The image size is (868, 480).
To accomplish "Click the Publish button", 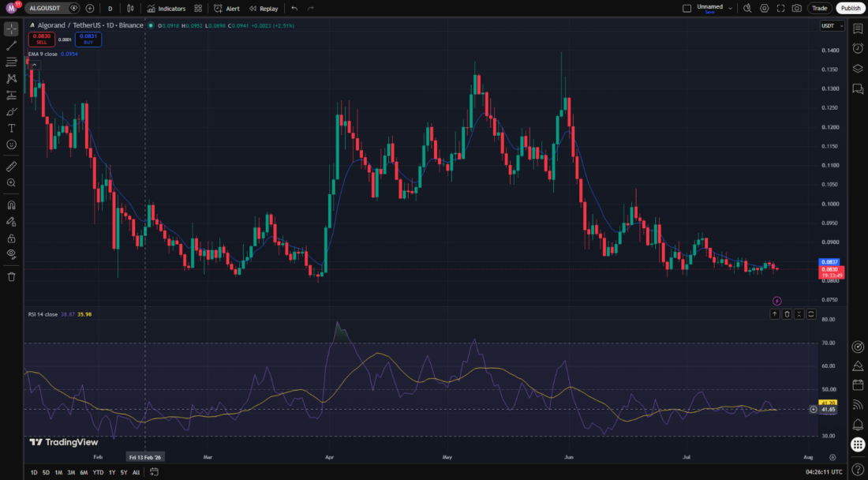I will 850,9.
